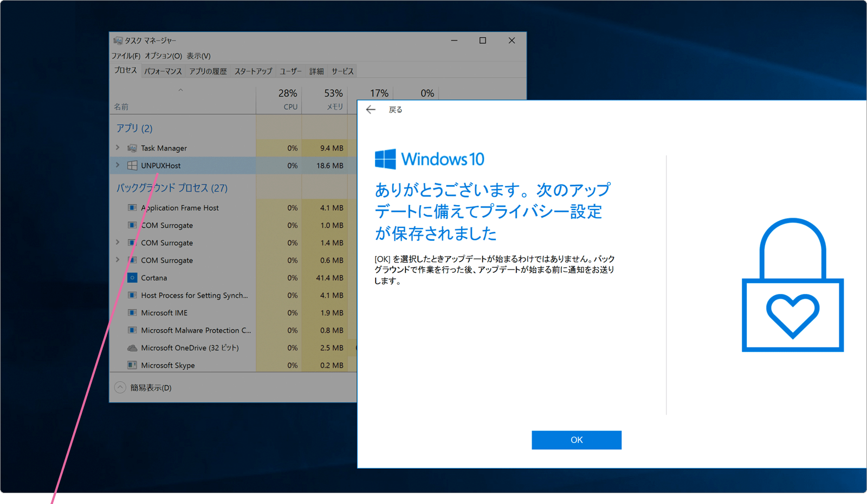Switch to the プロセス tab
867x504 pixels.
tap(126, 71)
